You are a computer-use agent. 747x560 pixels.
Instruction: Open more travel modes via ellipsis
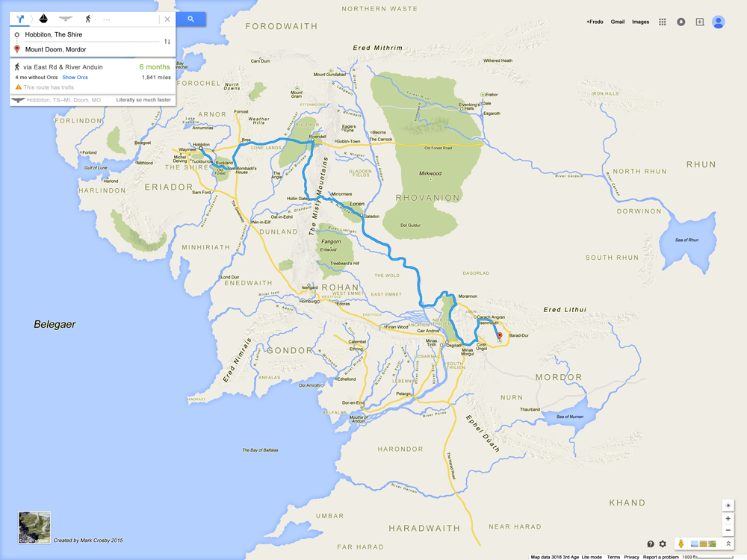(x=106, y=19)
